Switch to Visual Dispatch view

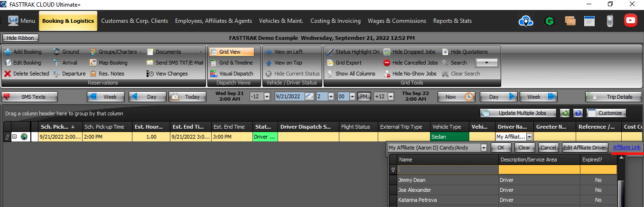tap(231, 74)
